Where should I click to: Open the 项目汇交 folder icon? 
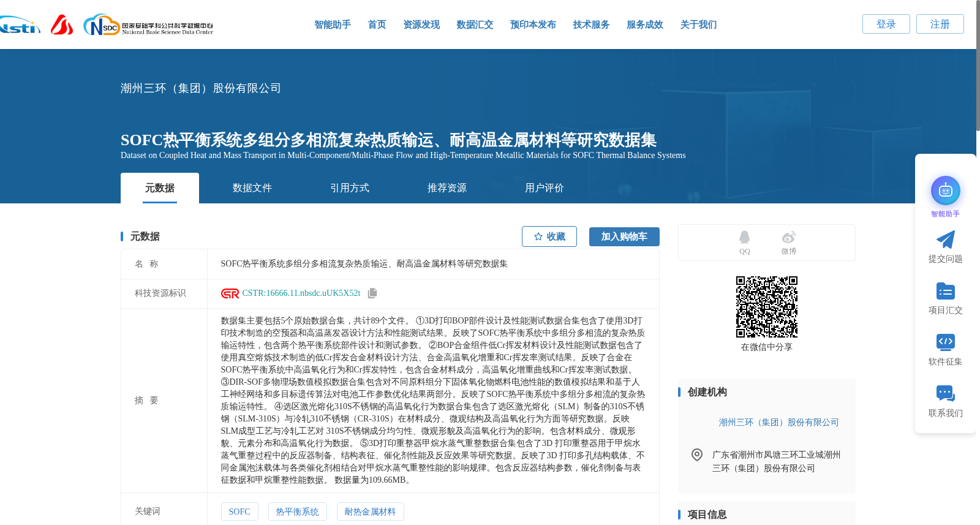[945, 291]
